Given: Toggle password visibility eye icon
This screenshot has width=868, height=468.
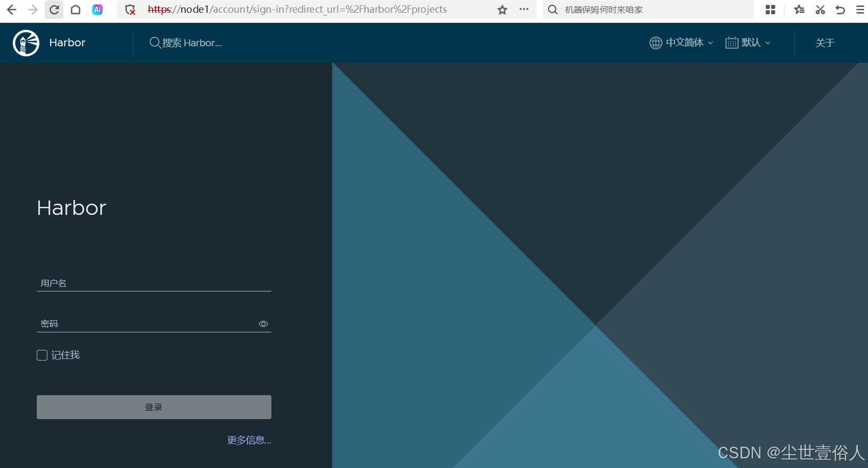Looking at the screenshot, I should pyautogui.click(x=263, y=324).
